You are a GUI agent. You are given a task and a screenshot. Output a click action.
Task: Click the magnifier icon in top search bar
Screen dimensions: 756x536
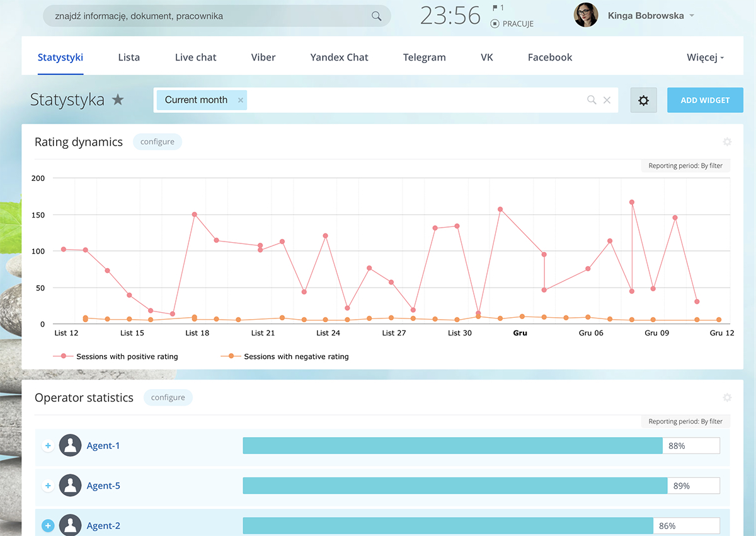(x=376, y=16)
